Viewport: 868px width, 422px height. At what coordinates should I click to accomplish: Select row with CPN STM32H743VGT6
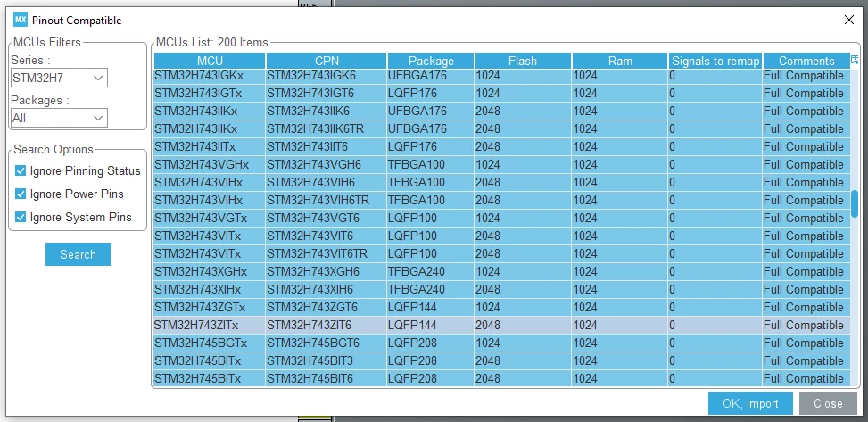tap(501, 219)
